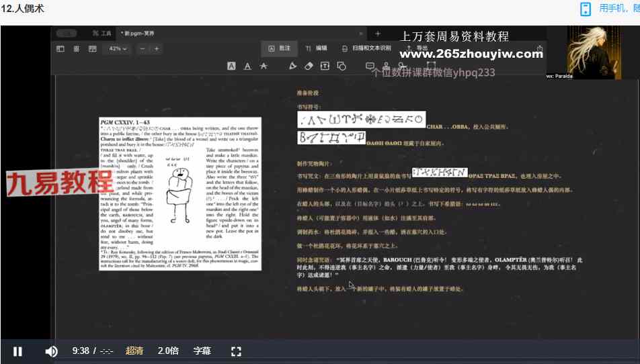
Task: Select the text highlight tool
Action: [231, 66]
